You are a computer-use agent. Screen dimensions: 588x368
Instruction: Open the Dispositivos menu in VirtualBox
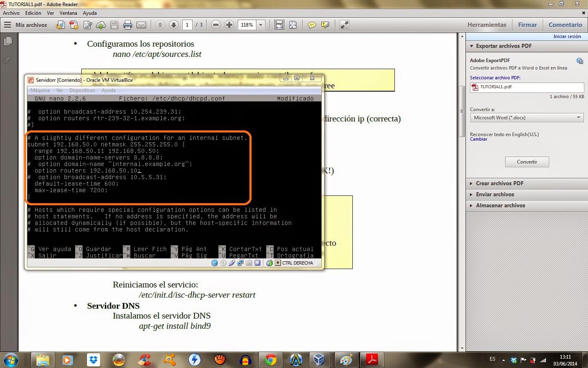coord(82,90)
